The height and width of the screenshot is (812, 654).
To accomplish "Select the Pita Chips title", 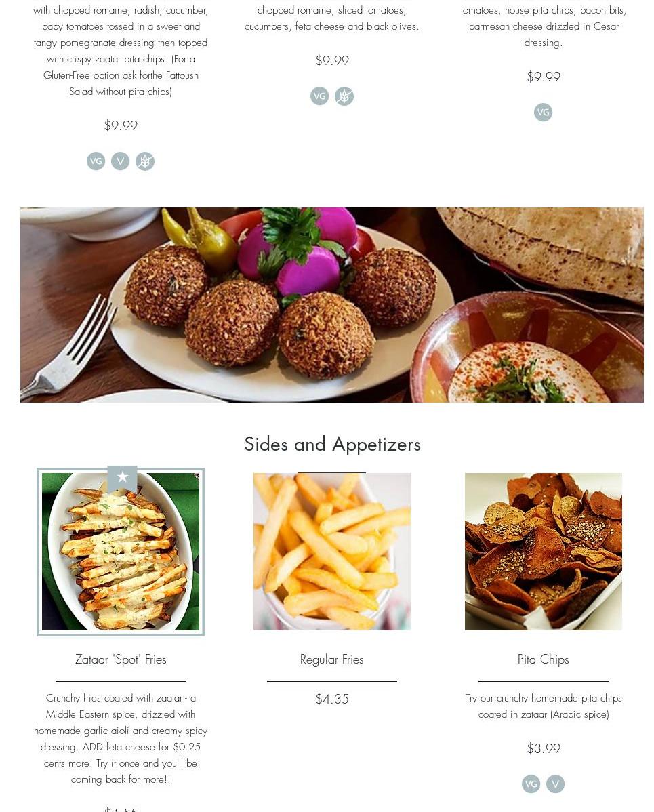I will pos(543,659).
